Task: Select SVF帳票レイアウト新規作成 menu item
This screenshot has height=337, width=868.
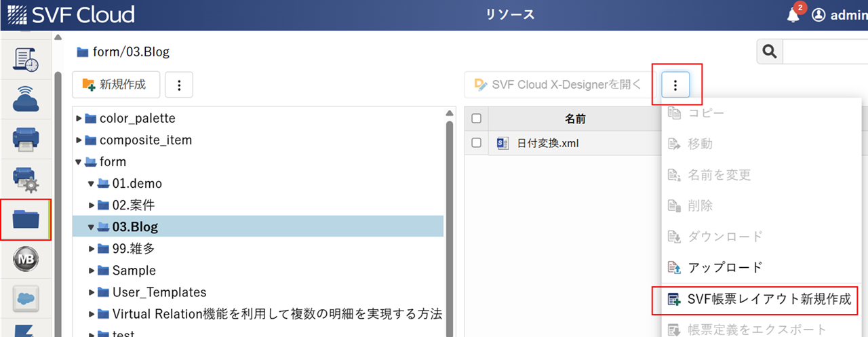Action: pos(759,299)
